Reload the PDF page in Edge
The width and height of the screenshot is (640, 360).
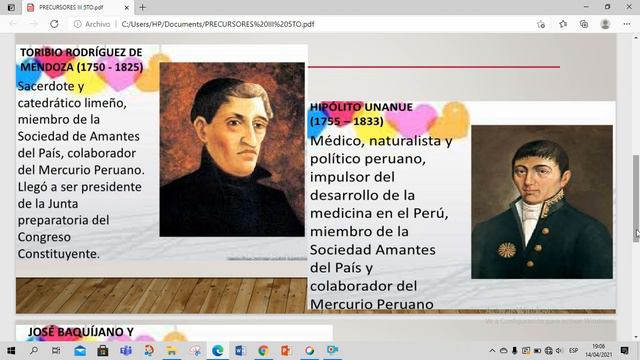point(54,24)
